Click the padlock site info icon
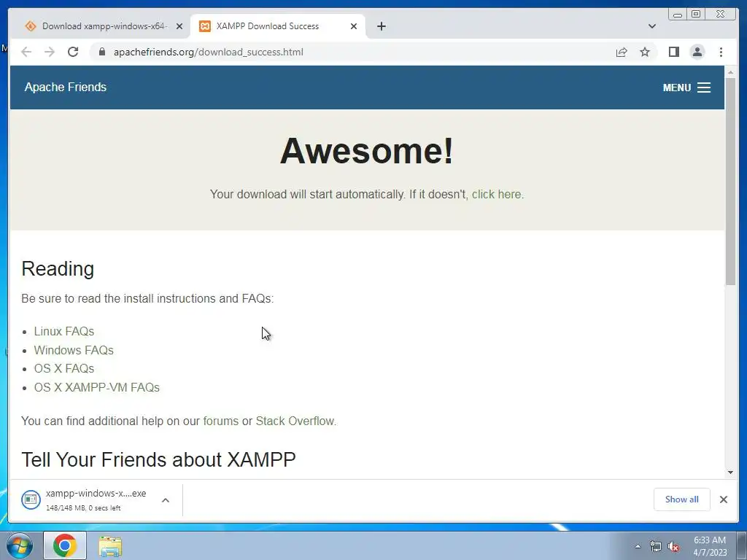The width and height of the screenshot is (747, 560). point(101,52)
